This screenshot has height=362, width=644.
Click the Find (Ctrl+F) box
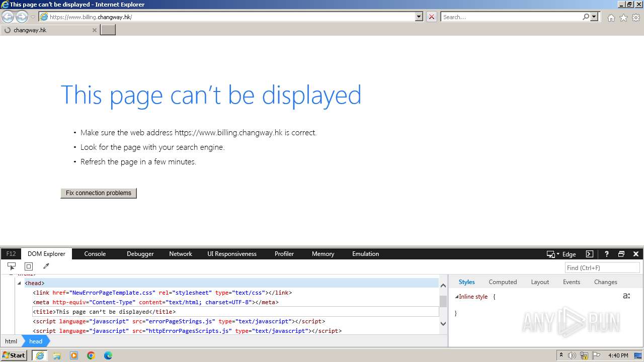[602, 267]
